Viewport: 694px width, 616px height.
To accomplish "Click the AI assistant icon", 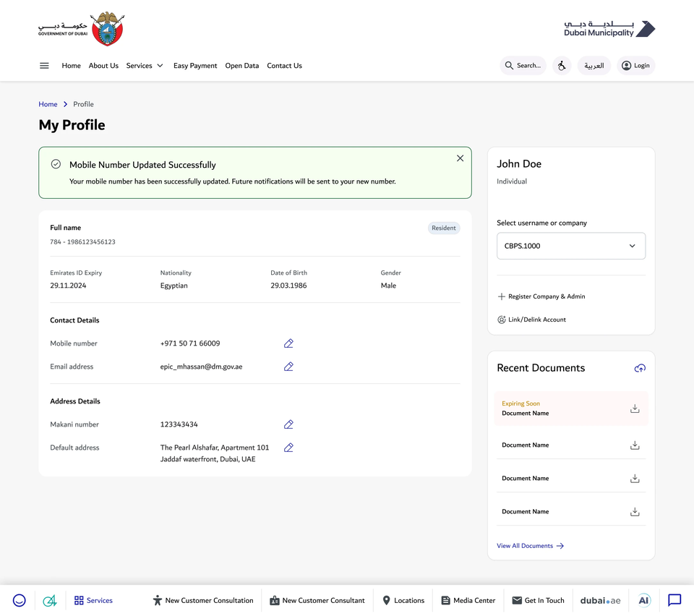I will (x=643, y=601).
